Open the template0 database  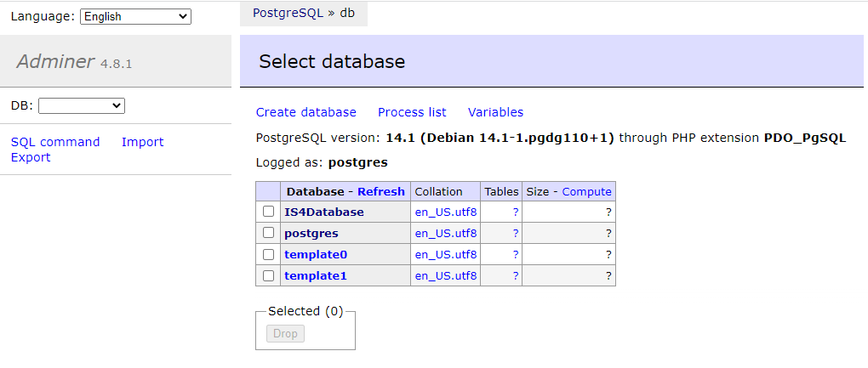[x=316, y=254]
